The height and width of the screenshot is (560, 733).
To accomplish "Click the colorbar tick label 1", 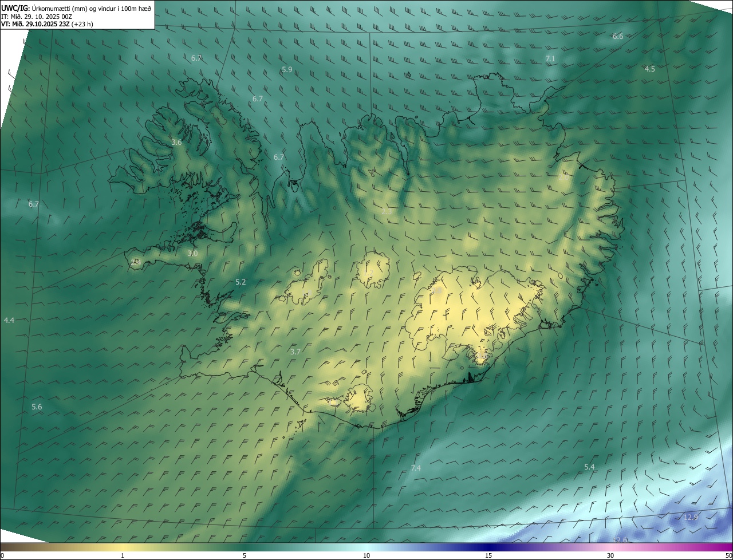I will [x=123, y=556].
